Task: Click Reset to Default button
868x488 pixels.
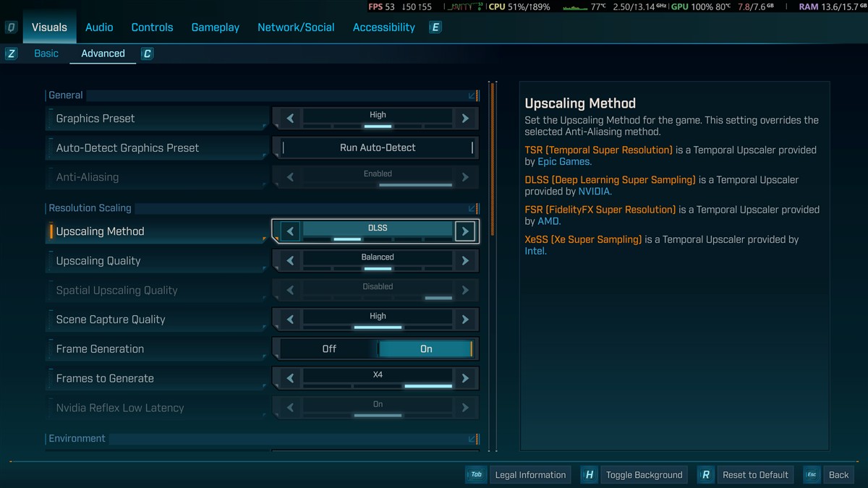Action: coord(754,475)
